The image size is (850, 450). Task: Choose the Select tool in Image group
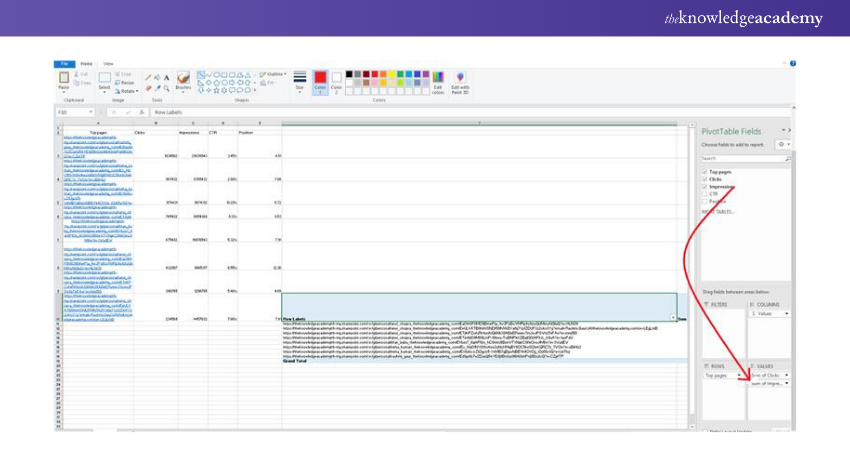(104, 81)
